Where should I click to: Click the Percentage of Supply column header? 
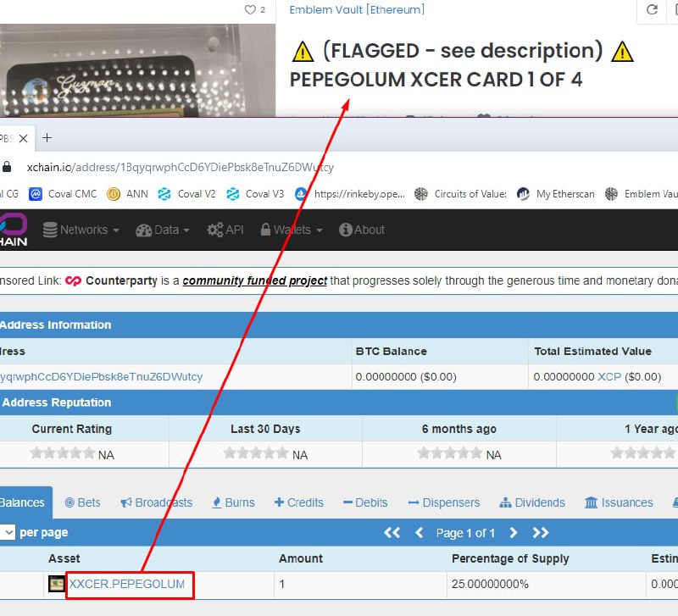click(510, 558)
